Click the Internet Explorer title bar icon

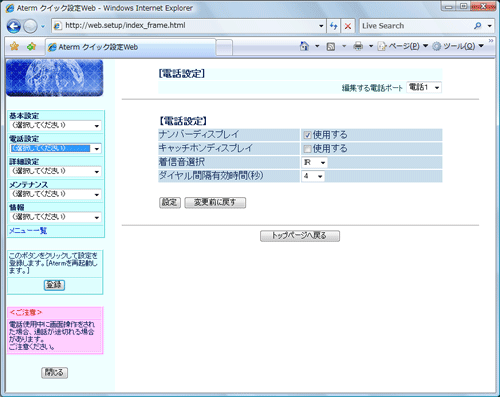pyautogui.click(x=10, y=8)
